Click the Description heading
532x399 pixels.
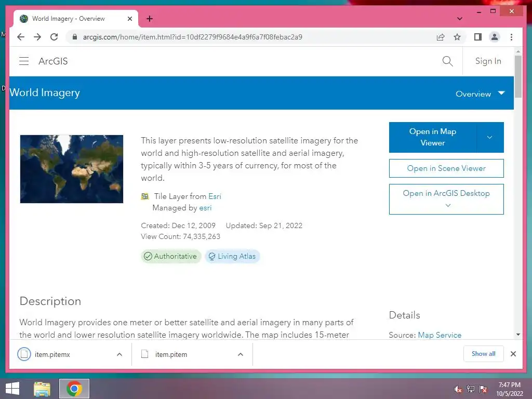[50, 301]
